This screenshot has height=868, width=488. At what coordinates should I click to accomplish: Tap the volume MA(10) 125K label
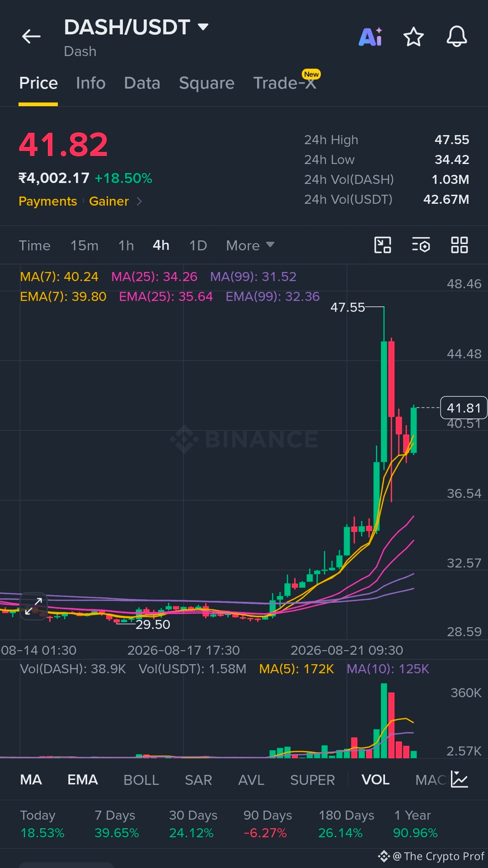click(x=388, y=669)
